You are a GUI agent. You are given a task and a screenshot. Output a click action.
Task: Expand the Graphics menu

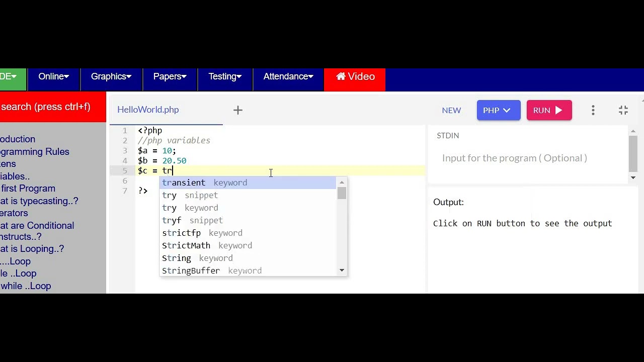pos(111,76)
